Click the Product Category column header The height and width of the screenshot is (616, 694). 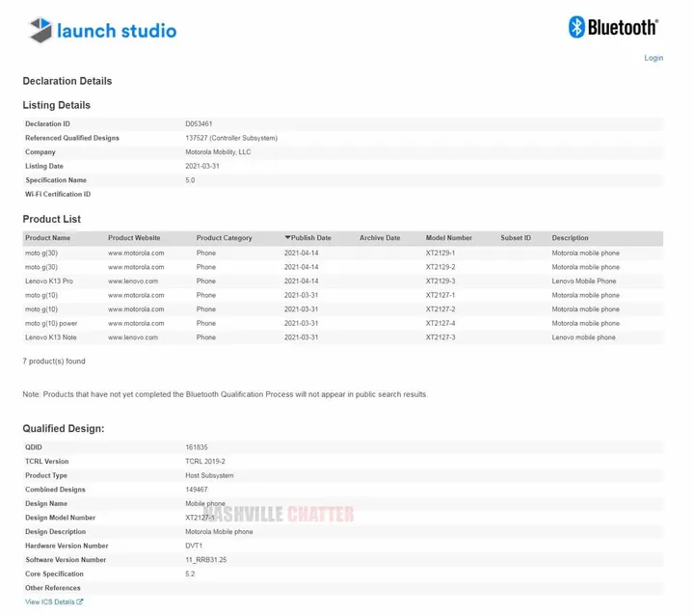224,238
